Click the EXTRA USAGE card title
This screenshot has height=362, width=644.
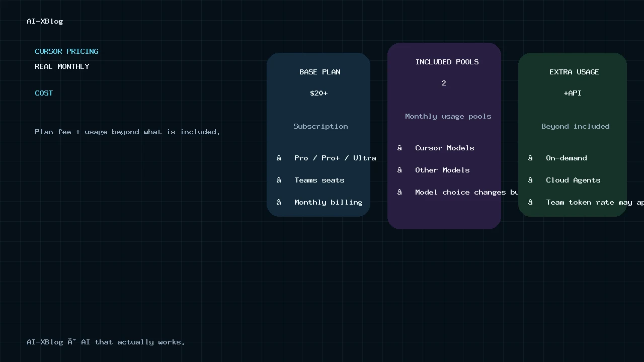click(574, 72)
